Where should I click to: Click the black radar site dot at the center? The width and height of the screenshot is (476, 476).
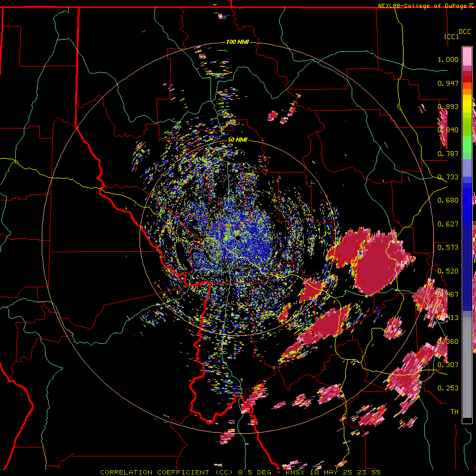[237, 237]
